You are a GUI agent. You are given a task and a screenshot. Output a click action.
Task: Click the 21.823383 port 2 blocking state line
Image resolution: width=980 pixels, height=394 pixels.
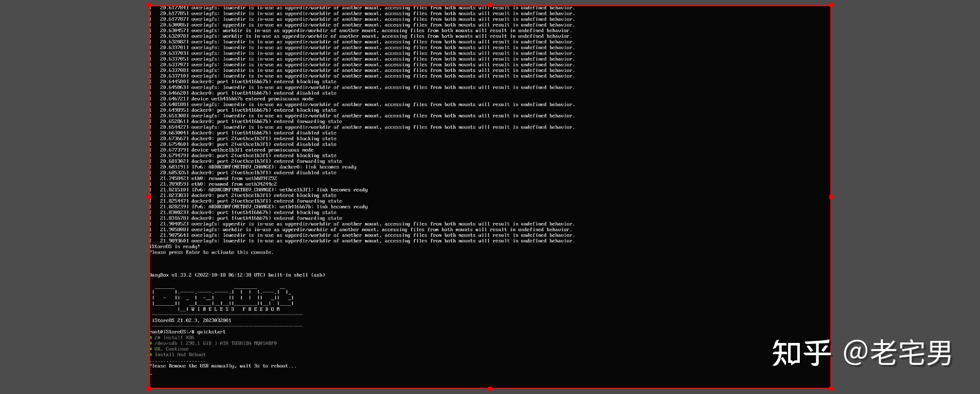tap(243, 195)
